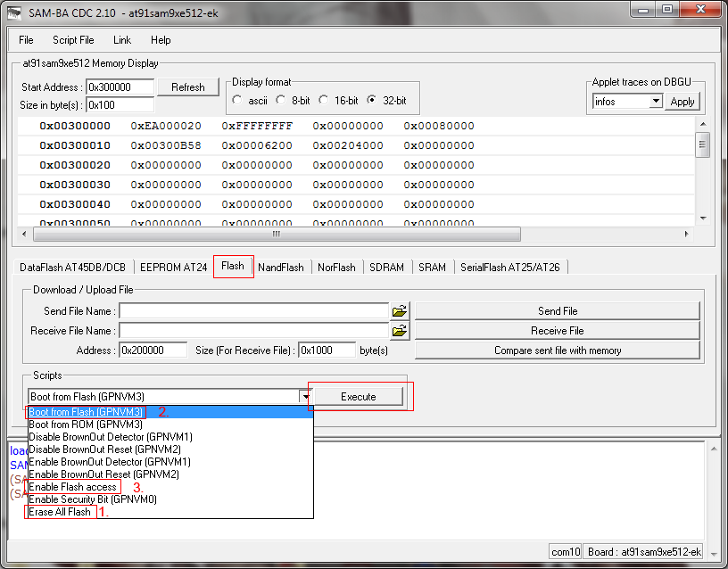Switch to the SerialFlash AT25/AT26 tab
Screen dimensions: 728x569
510,268
